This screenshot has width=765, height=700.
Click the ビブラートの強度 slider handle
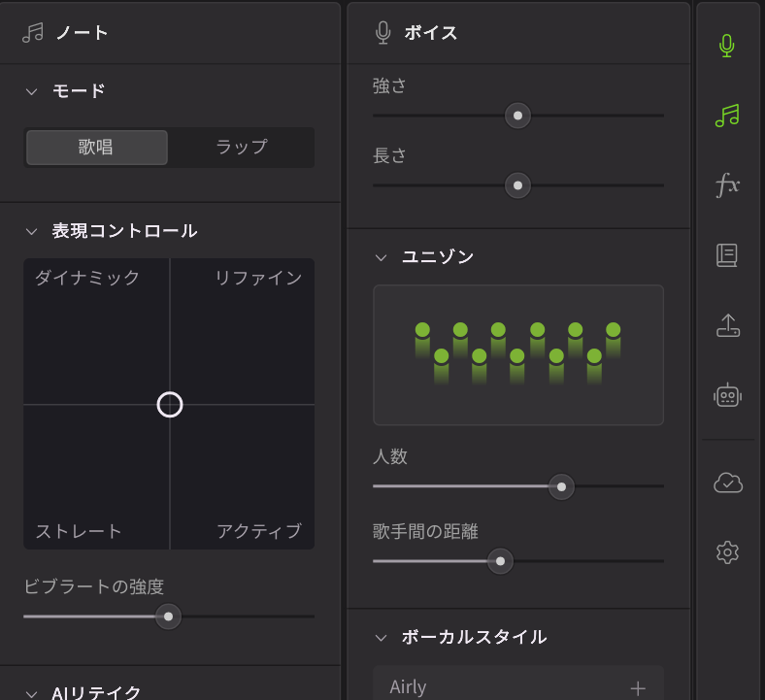[x=169, y=617]
